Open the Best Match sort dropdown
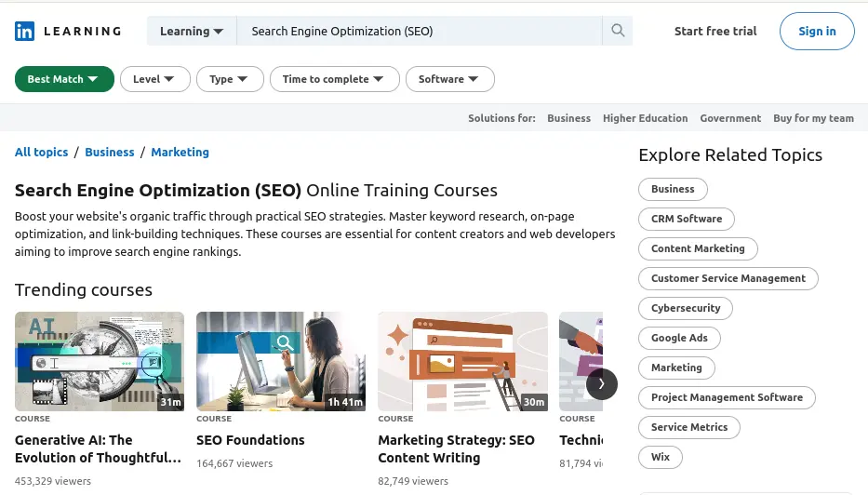 tap(64, 79)
